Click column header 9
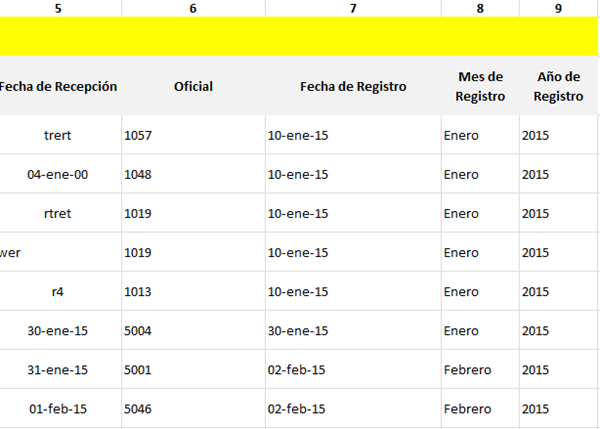The image size is (600, 429). [558, 8]
